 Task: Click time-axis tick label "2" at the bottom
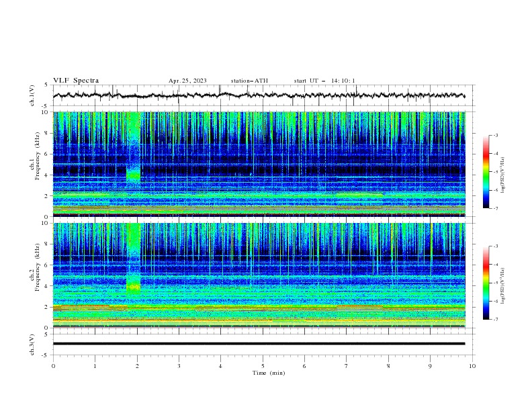tap(137, 366)
